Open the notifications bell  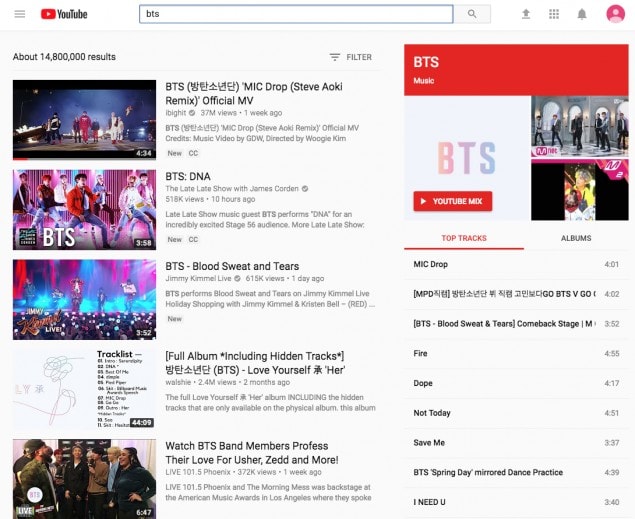582,14
